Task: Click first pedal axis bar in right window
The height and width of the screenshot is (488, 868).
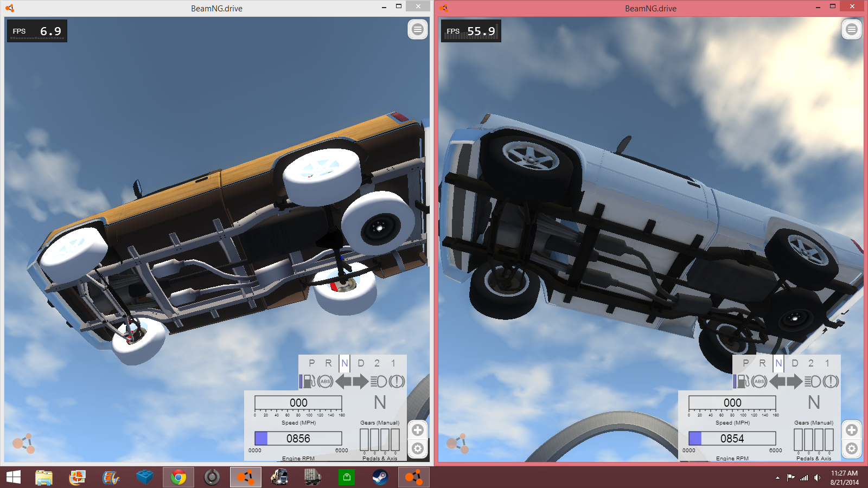Action: point(799,440)
